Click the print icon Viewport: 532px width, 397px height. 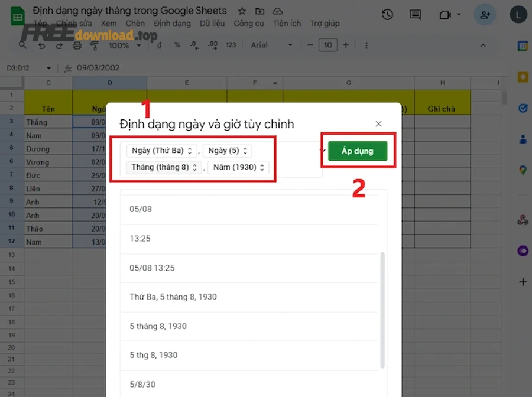click(x=77, y=45)
